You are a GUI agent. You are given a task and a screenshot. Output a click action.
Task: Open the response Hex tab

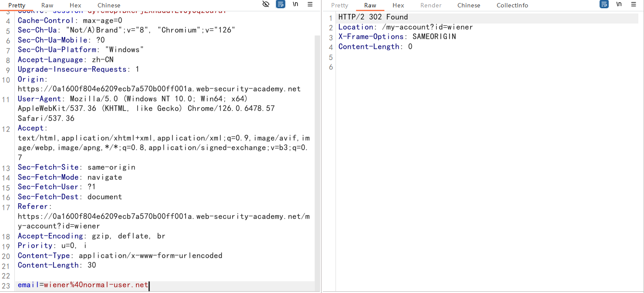[x=398, y=5]
